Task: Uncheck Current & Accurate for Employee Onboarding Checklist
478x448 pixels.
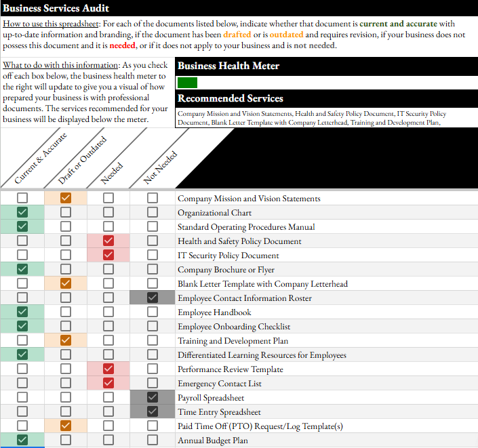Action: click(22, 326)
